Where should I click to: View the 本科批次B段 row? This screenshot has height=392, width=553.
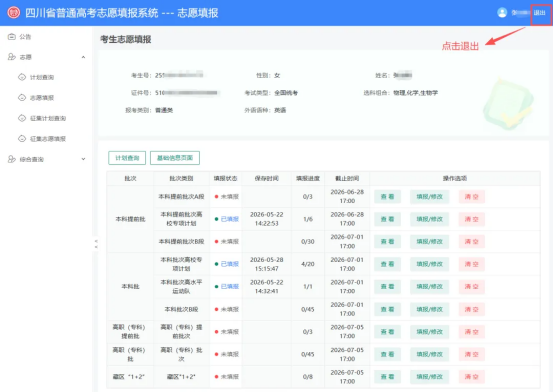click(387, 309)
